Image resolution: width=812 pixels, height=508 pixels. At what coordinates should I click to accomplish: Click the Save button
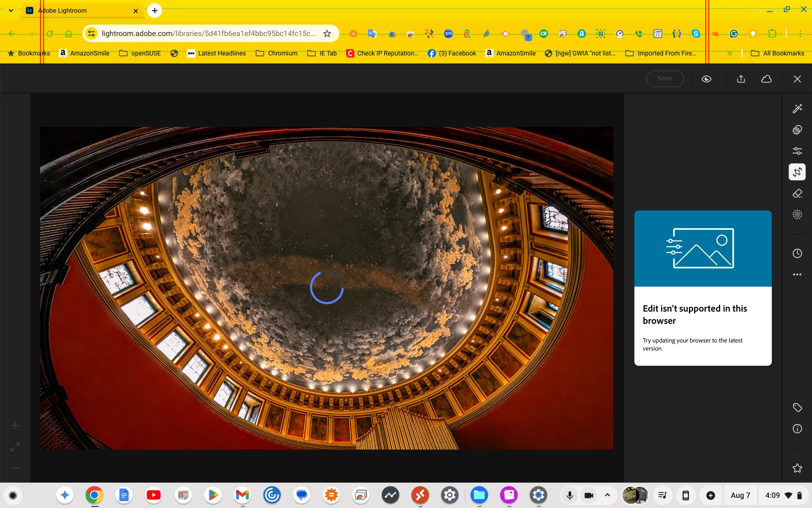(665, 79)
